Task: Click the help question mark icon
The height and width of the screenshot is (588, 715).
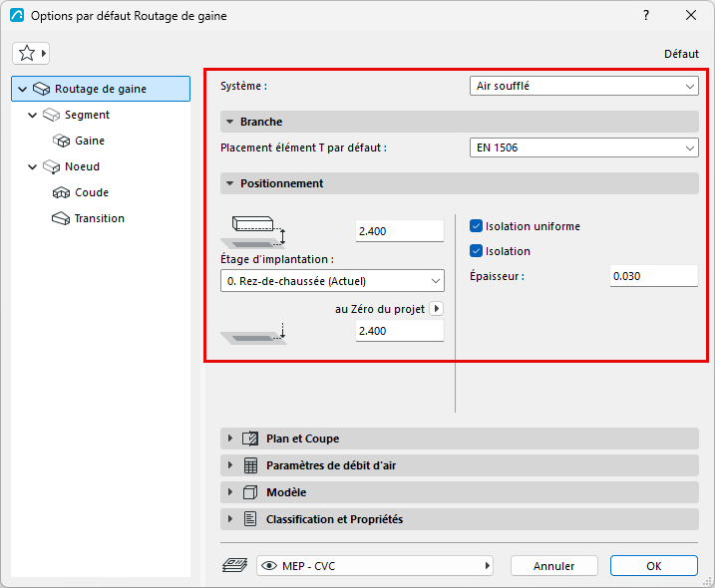Action: click(645, 16)
